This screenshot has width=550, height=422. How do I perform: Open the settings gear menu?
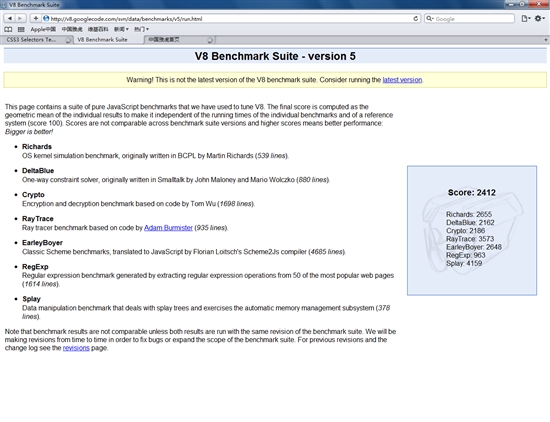(x=539, y=19)
